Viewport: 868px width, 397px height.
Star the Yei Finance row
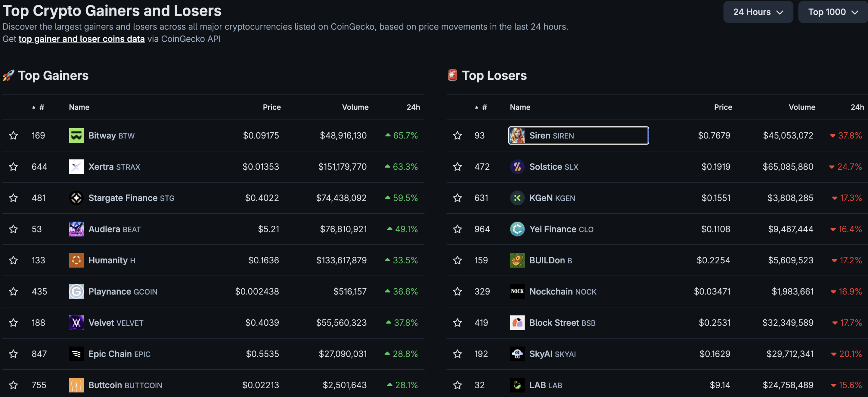457,229
